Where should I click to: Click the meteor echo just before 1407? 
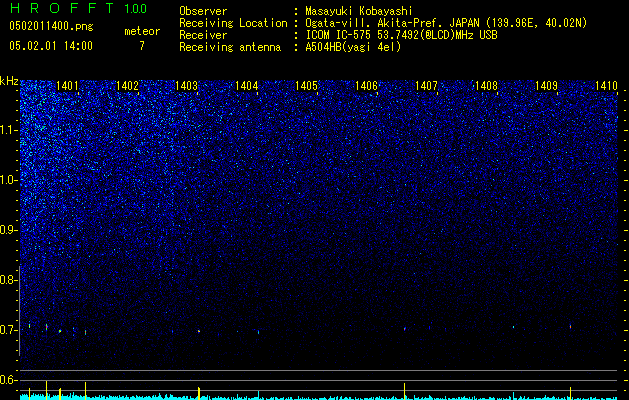click(x=404, y=329)
